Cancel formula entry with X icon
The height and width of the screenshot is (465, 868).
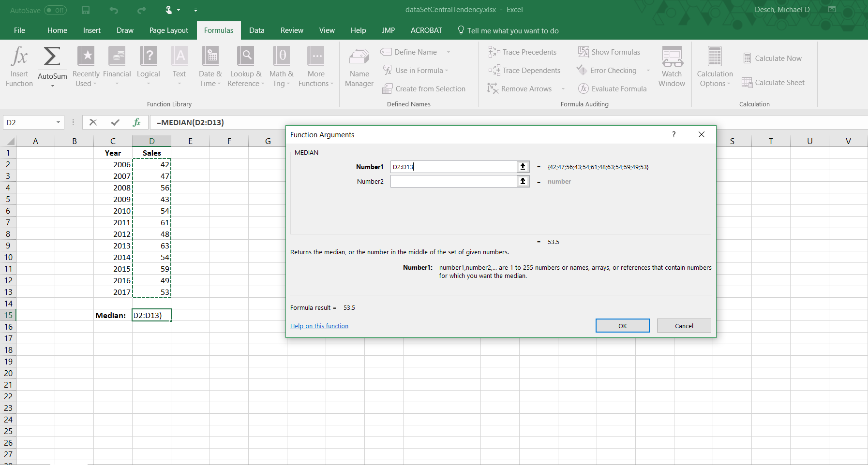(93, 122)
